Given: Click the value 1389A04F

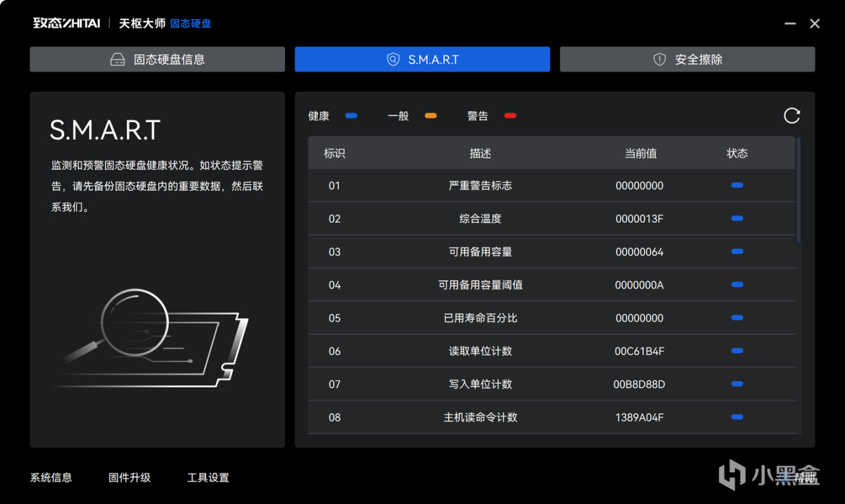Looking at the screenshot, I should [x=640, y=417].
